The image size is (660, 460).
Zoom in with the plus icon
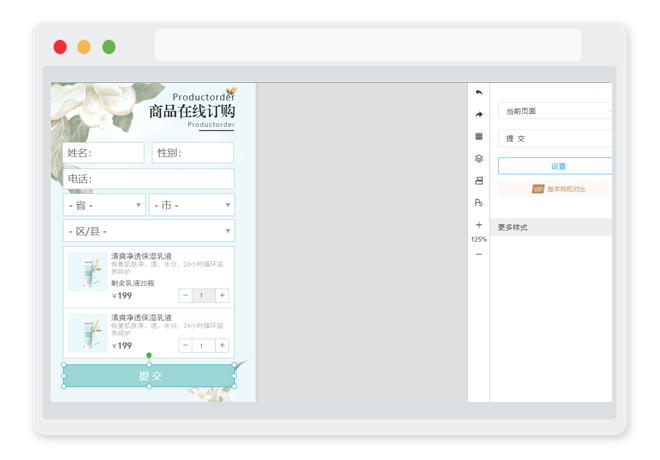point(479,225)
